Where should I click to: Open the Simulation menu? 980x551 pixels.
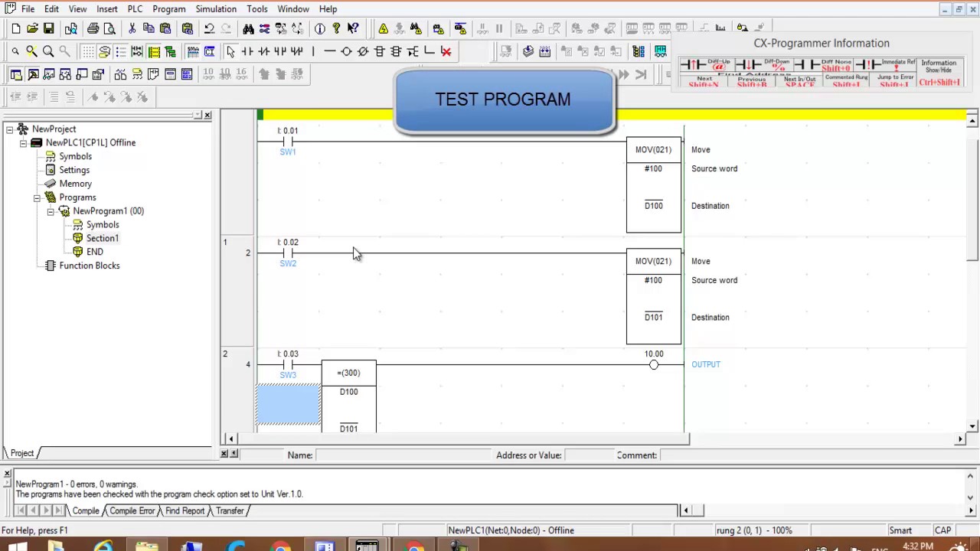tap(216, 9)
